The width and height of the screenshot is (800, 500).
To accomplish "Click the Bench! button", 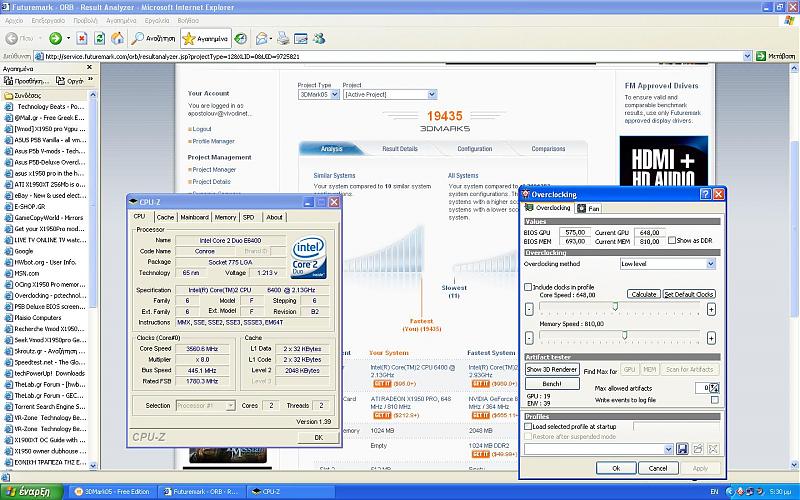I will tap(552, 384).
